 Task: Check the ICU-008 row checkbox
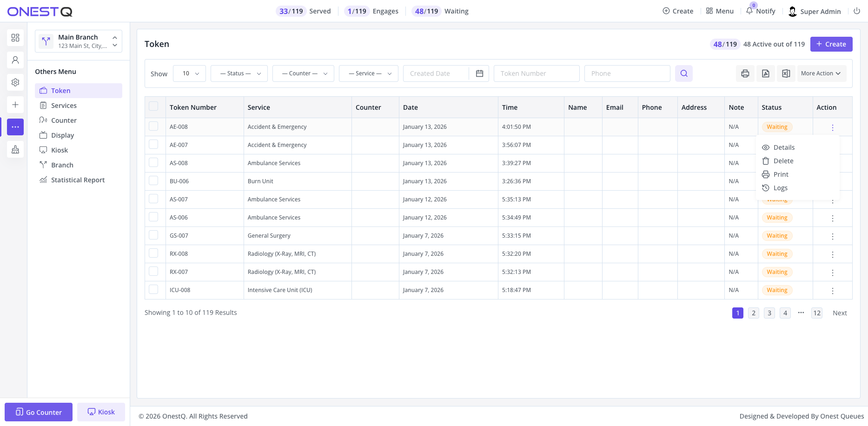pyautogui.click(x=153, y=289)
